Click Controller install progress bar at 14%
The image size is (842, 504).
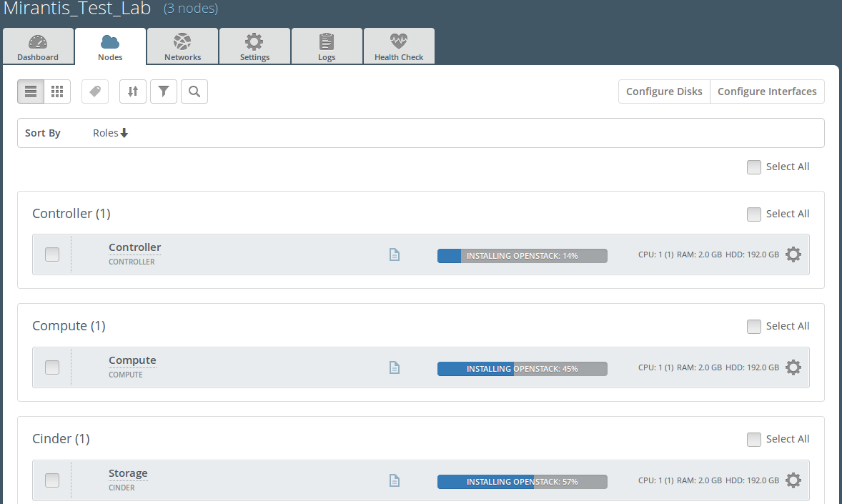tap(522, 256)
